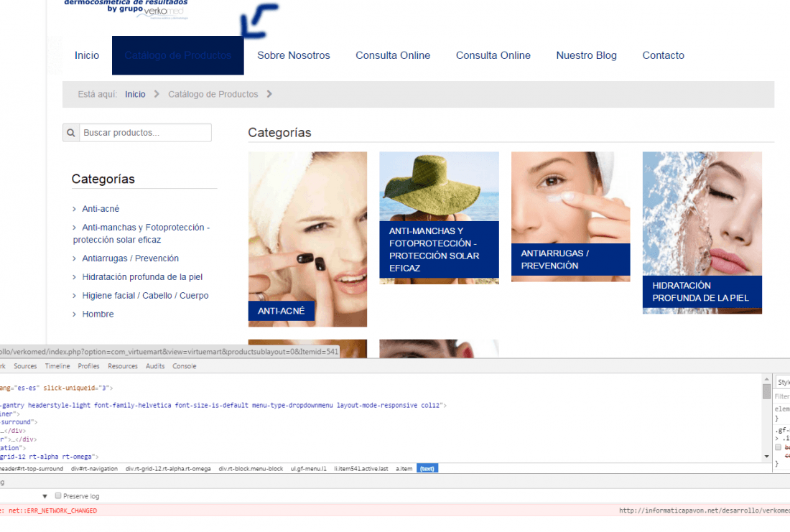Click the Buscar productos search field

pyautogui.click(x=145, y=133)
